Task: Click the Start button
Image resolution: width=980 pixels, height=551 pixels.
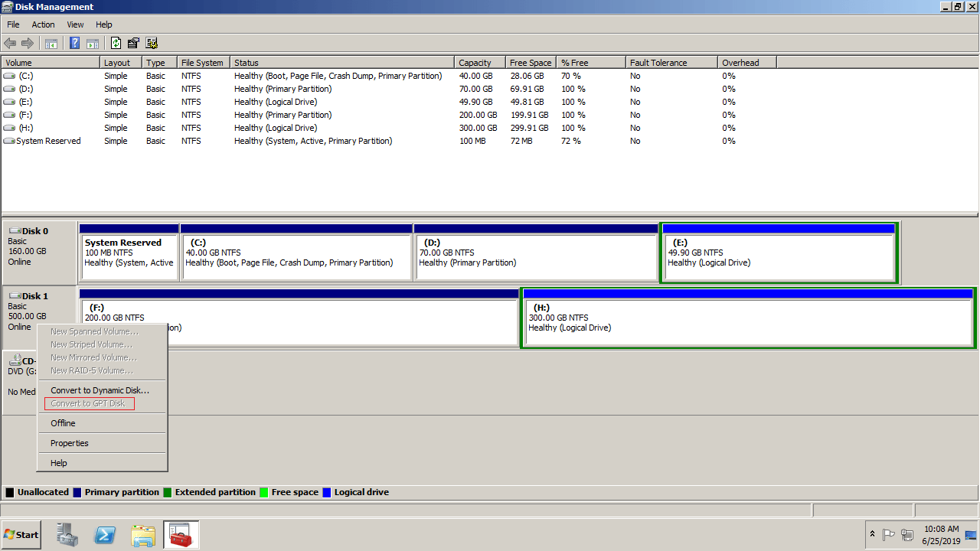Action: click(21, 535)
